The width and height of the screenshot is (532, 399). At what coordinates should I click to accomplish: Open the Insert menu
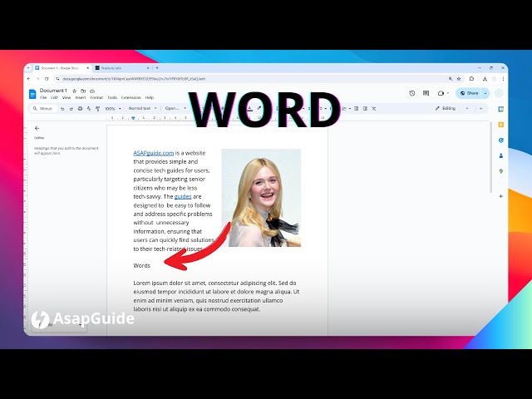[x=81, y=98]
